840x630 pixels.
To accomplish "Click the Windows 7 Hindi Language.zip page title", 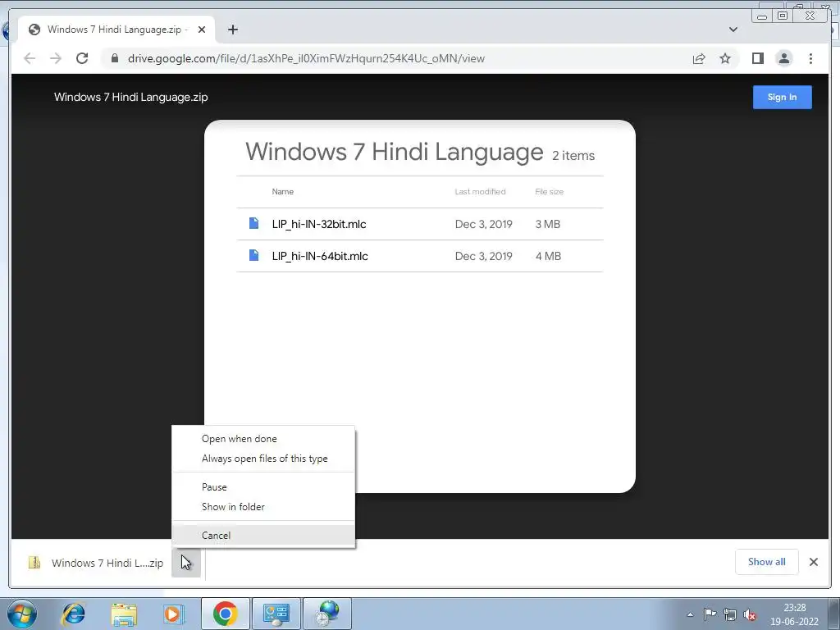I will (130, 97).
